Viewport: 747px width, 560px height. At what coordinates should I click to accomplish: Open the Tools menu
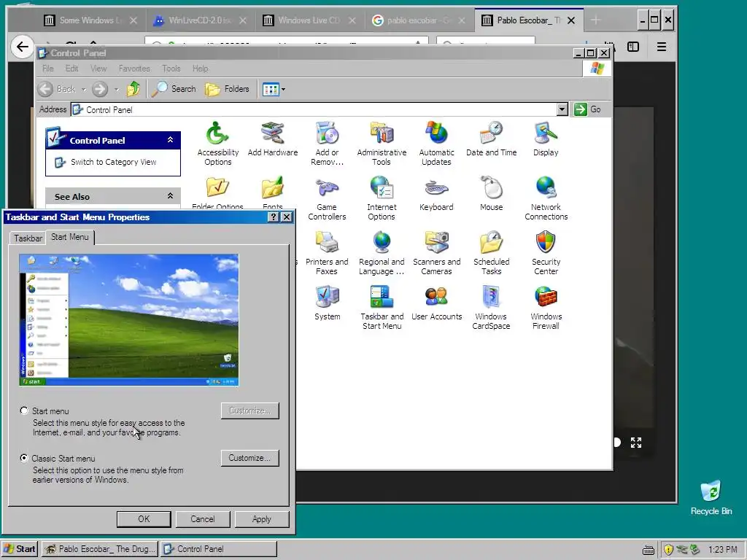(x=171, y=69)
